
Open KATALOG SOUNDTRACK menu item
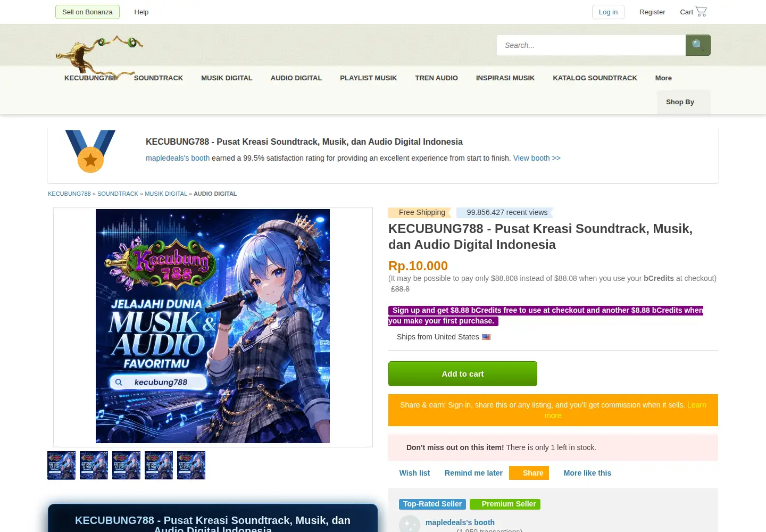click(x=595, y=78)
